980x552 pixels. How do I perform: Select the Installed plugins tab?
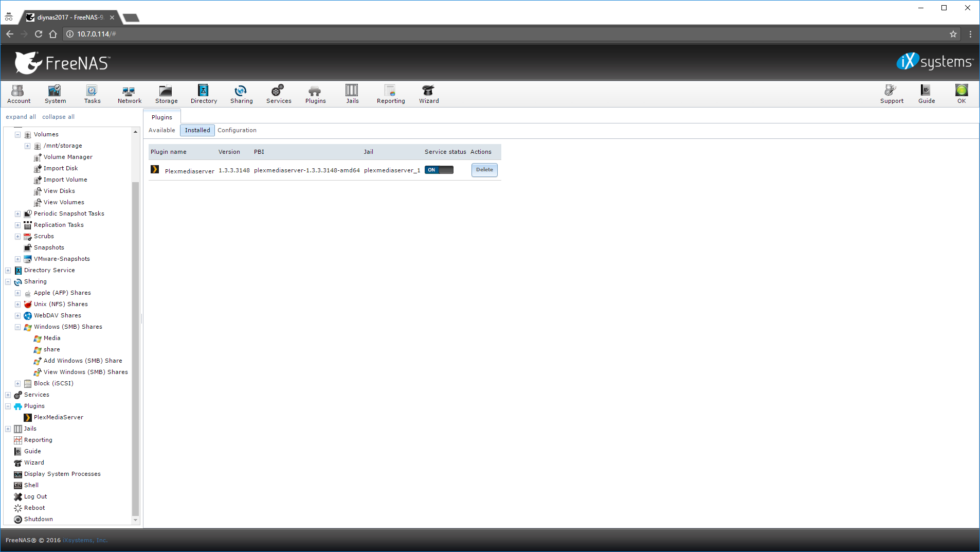[x=197, y=131]
